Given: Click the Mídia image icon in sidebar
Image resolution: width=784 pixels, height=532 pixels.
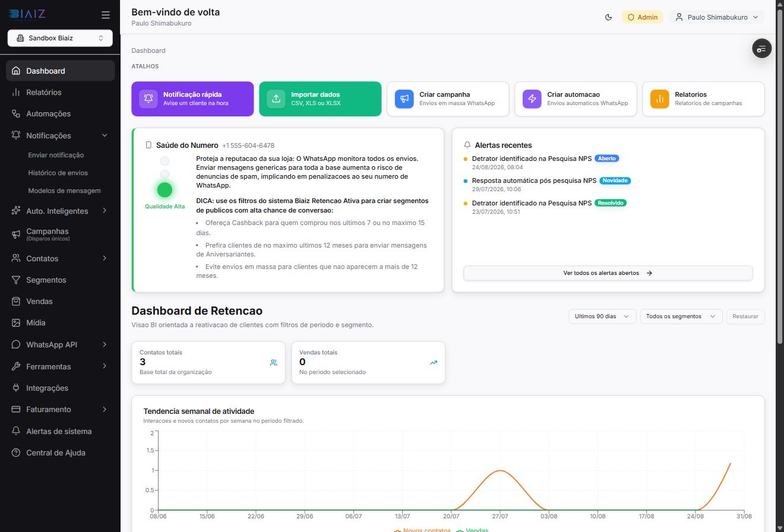Looking at the screenshot, I should tap(16, 322).
